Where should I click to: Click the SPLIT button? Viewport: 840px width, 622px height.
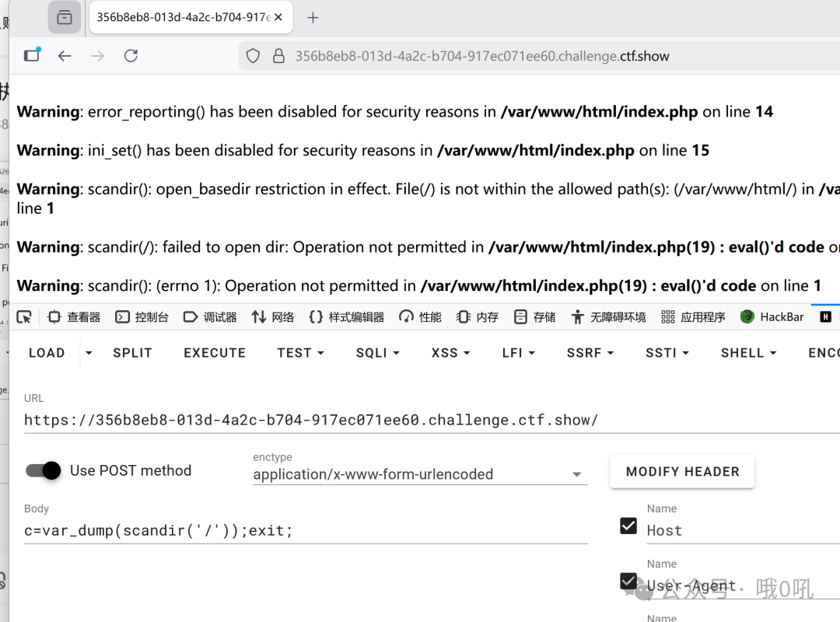(x=132, y=353)
